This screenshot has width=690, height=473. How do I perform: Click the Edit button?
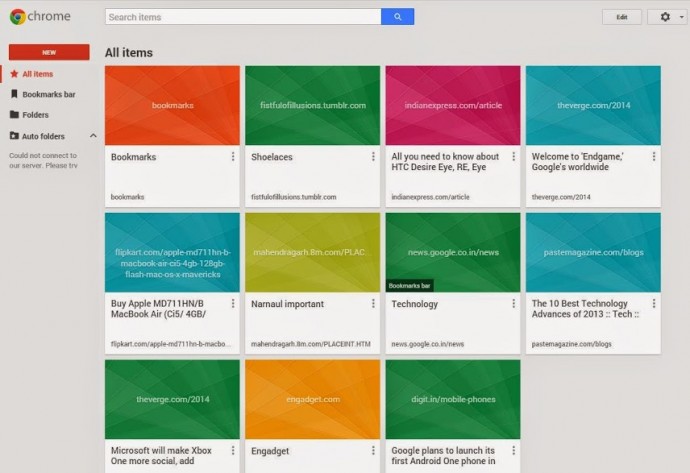point(622,17)
